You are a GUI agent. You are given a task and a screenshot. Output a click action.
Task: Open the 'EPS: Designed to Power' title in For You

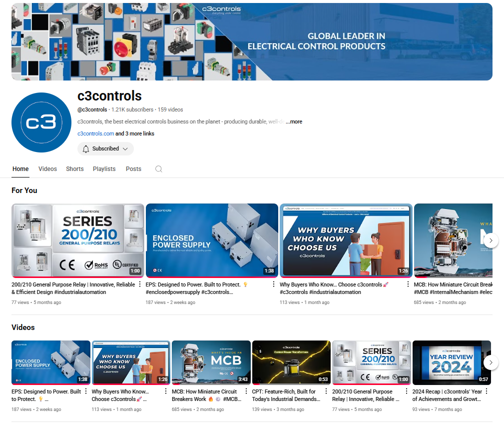197,288
